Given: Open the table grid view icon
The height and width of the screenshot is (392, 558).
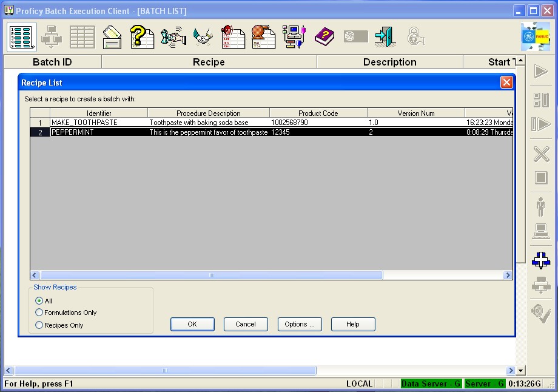Looking at the screenshot, I should pos(82,37).
